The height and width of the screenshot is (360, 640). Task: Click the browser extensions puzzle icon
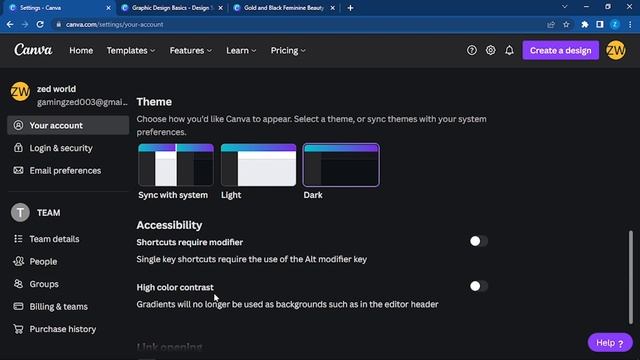pos(584,24)
